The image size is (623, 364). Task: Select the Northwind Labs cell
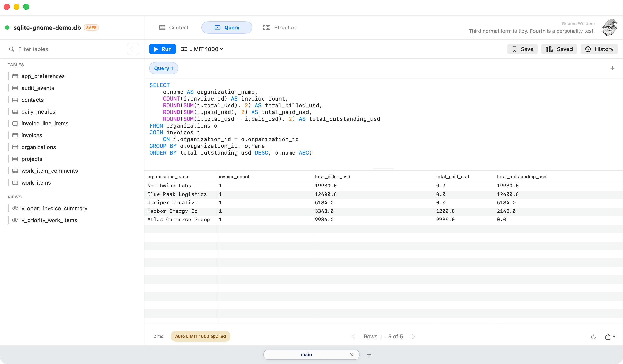pos(181,186)
